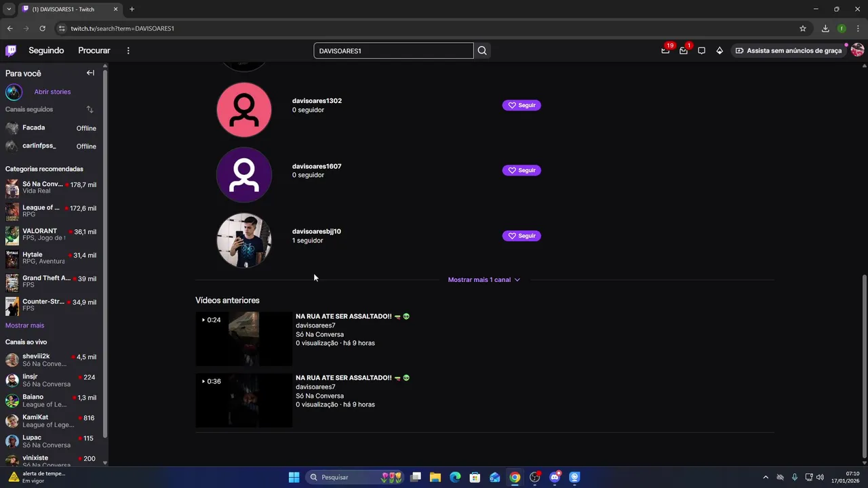Open Counter-Strike category icon
This screenshot has width=868, height=488.
tap(12, 306)
